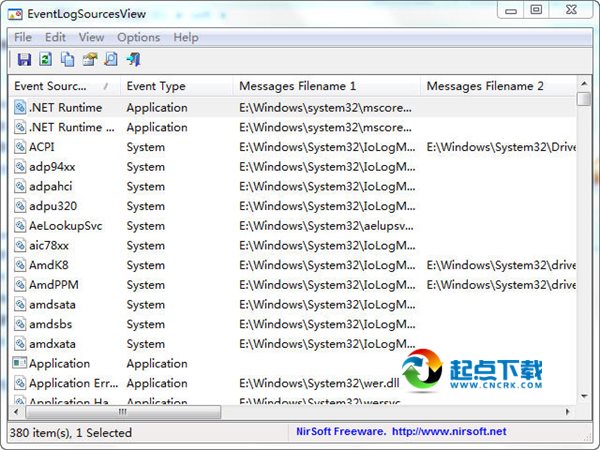The height and width of the screenshot is (450, 600).
Task: Click the vertical scrollbar down arrow
Action: tap(584, 396)
